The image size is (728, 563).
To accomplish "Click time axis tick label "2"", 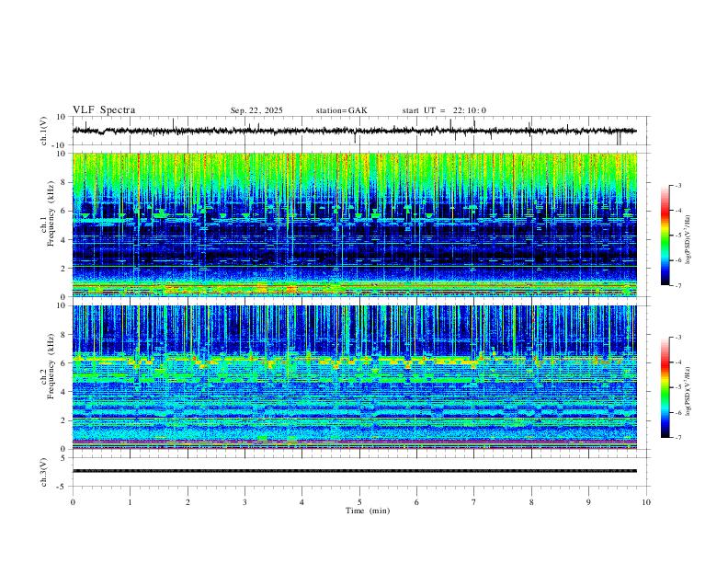I will [188, 502].
